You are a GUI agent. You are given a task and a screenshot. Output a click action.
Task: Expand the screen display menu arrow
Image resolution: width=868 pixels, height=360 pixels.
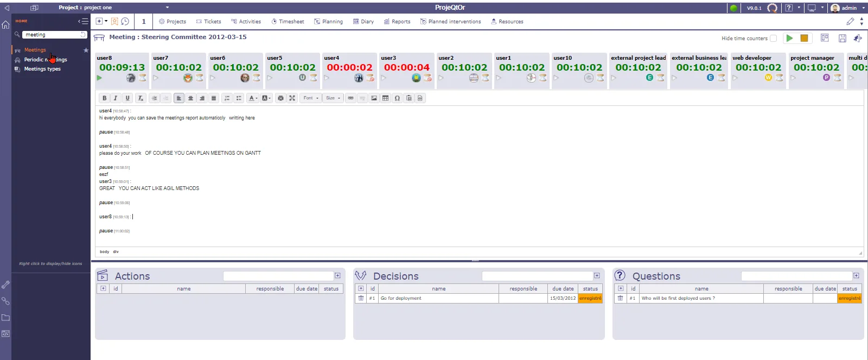(x=822, y=8)
